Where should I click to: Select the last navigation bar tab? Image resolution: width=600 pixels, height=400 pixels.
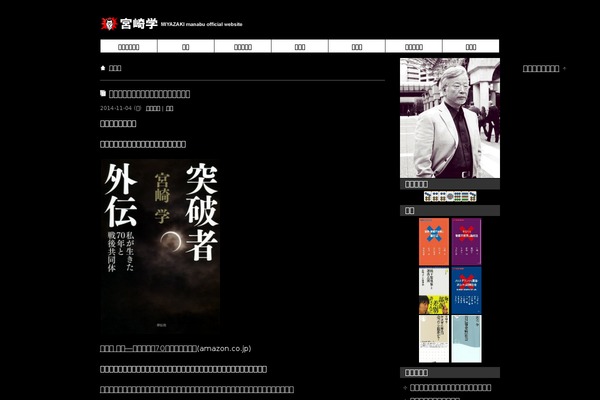click(x=471, y=46)
